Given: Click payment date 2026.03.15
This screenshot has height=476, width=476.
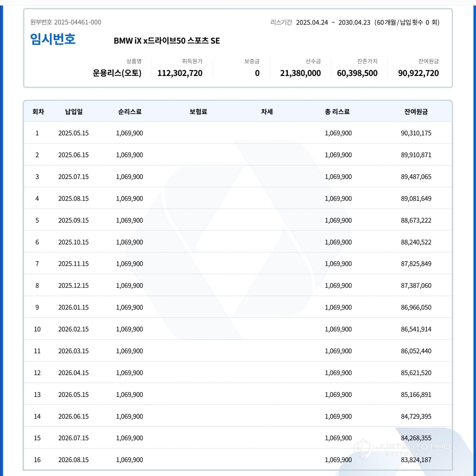Looking at the screenshot, I should click(74, 351).
